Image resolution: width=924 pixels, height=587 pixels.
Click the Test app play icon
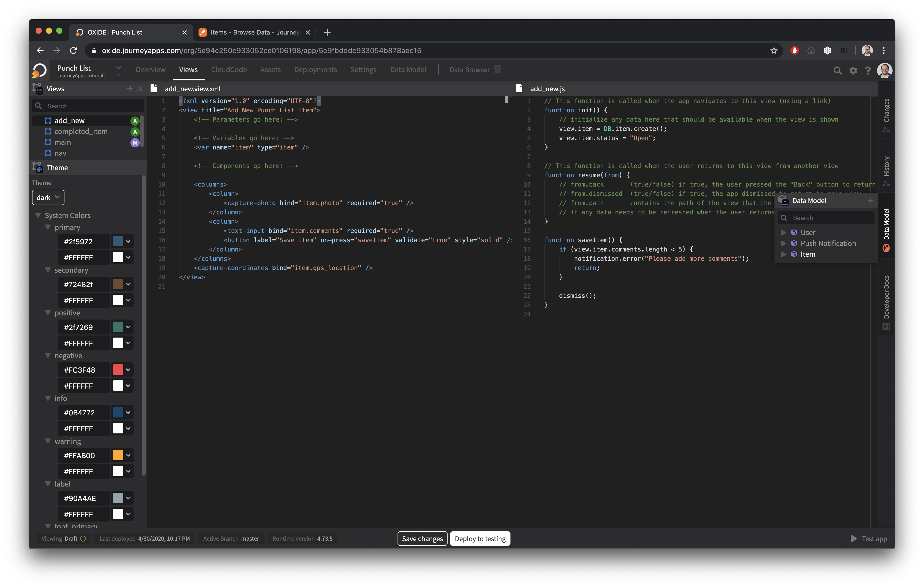pos(854,538)
